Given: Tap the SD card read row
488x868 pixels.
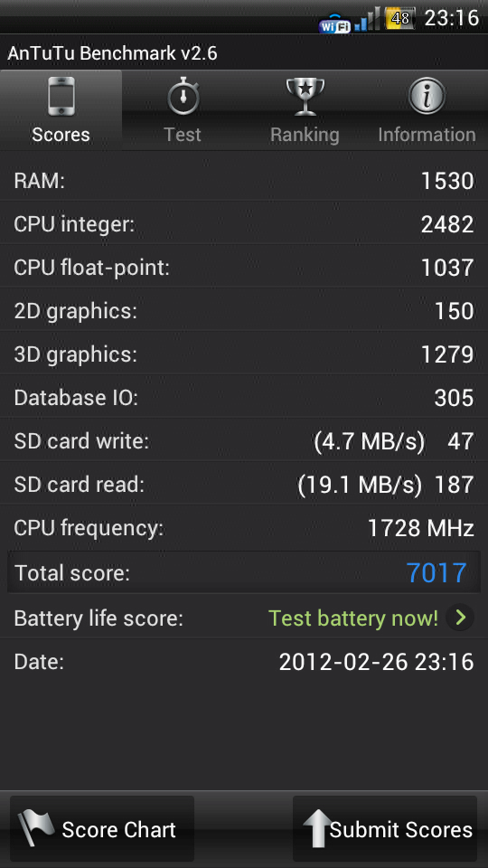Looking at the screenshot, I should [244, 485].
